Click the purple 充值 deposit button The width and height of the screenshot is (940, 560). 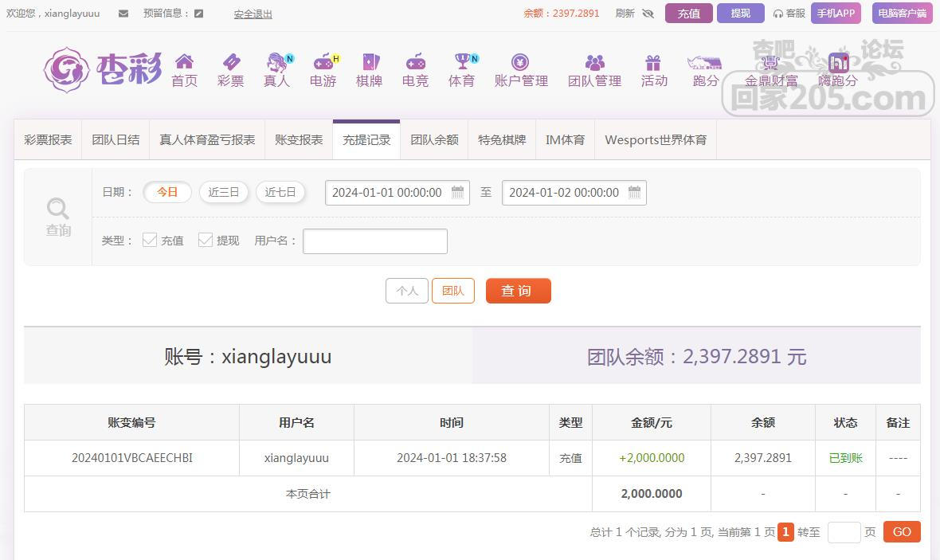click(x=689, y=14)
